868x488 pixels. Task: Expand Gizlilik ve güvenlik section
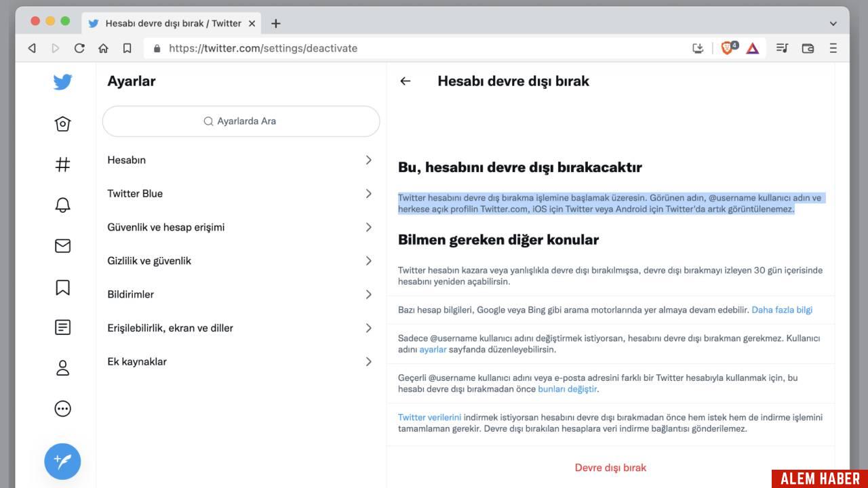click(241, 261)
